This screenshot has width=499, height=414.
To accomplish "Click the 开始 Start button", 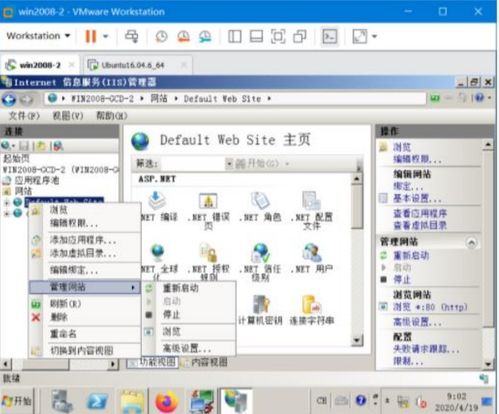I will point(17,401).
